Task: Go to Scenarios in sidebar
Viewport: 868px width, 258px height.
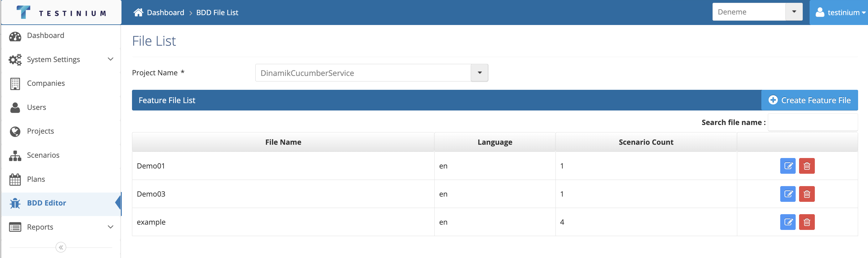Action: tap(43, 155)
